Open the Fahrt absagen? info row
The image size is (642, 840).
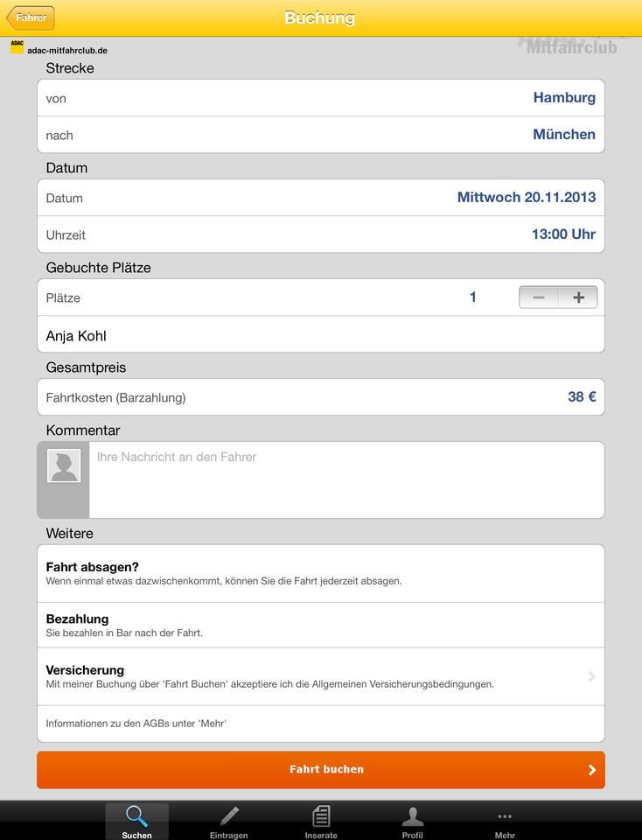click(321, 573)
